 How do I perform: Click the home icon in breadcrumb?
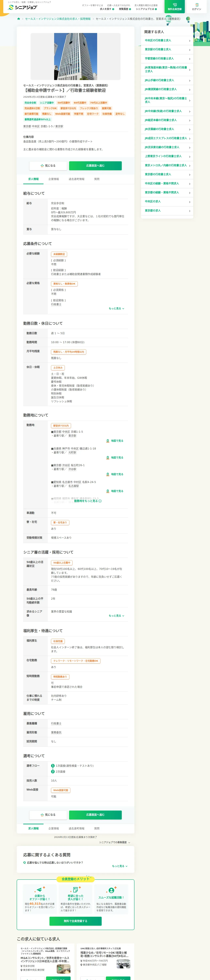[19, 19]
